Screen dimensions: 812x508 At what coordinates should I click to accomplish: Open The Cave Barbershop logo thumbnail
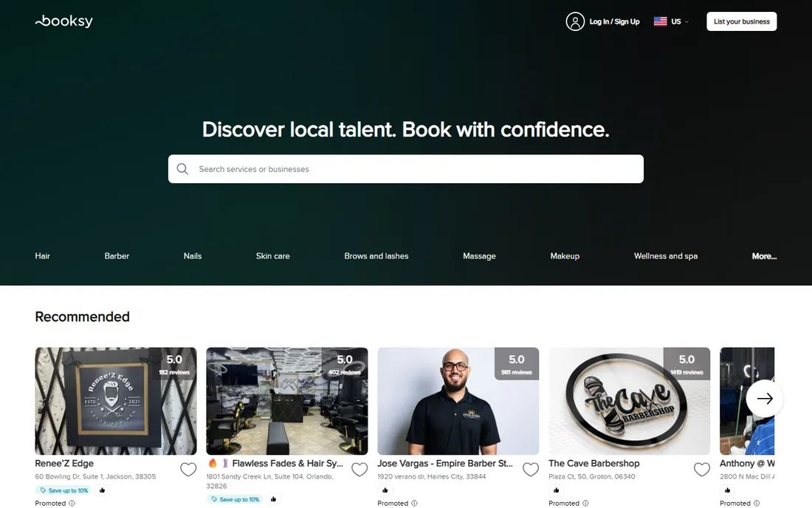tap(629, 401)
